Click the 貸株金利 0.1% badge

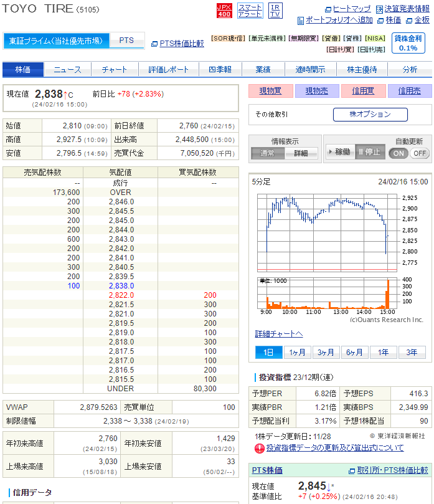tap(408, 43)
